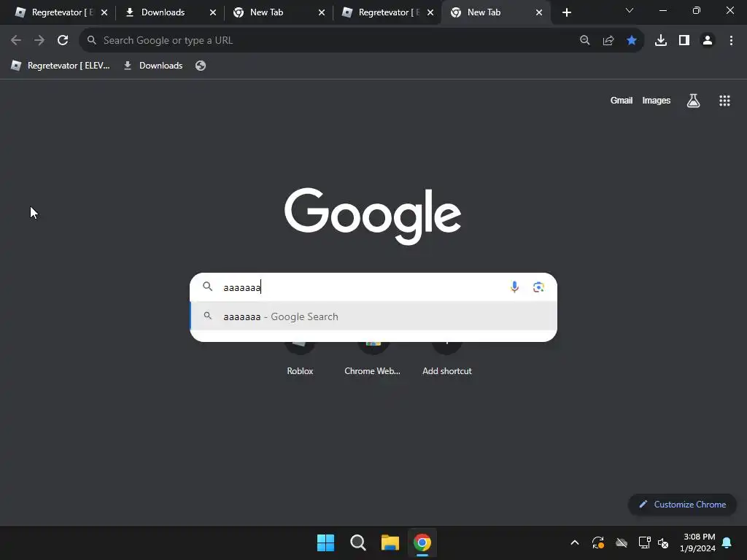Click the muted volume tray icon

(663, 542)
